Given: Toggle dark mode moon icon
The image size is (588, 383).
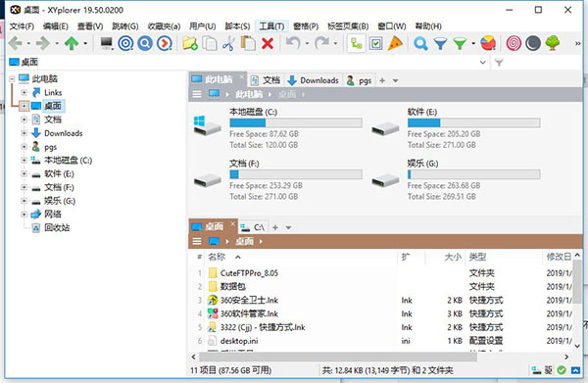Looking at the screenshot, I should (533, 43).
